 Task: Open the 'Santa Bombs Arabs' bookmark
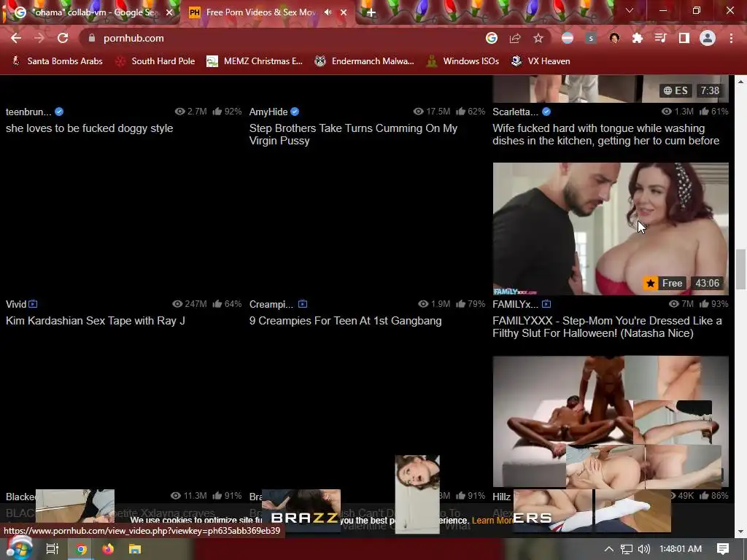[x=57, y=61]
